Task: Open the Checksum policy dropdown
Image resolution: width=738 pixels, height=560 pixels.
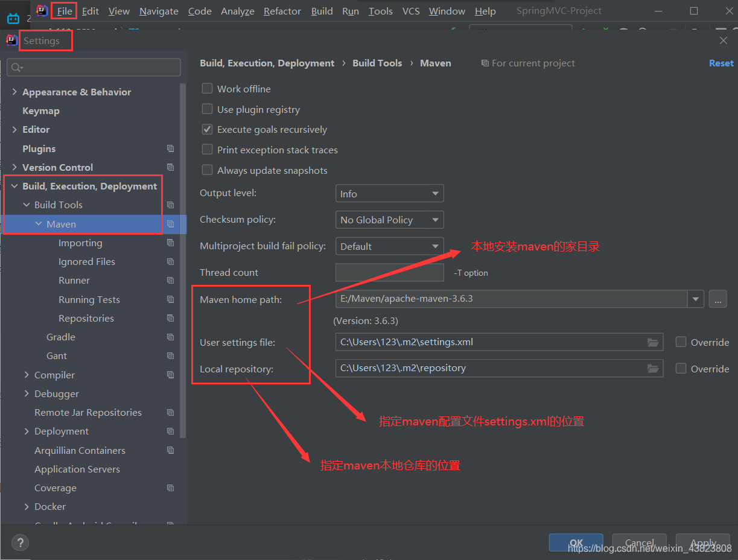Action: pos(389,220)
